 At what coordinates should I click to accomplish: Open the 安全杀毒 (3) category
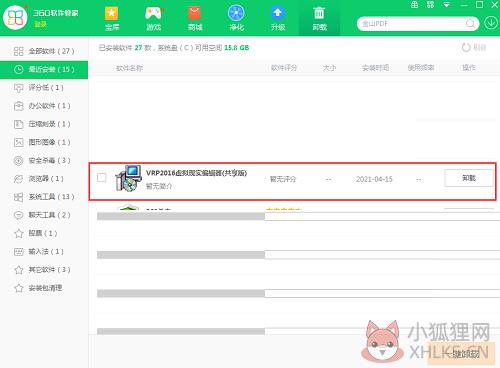(44, 161)
